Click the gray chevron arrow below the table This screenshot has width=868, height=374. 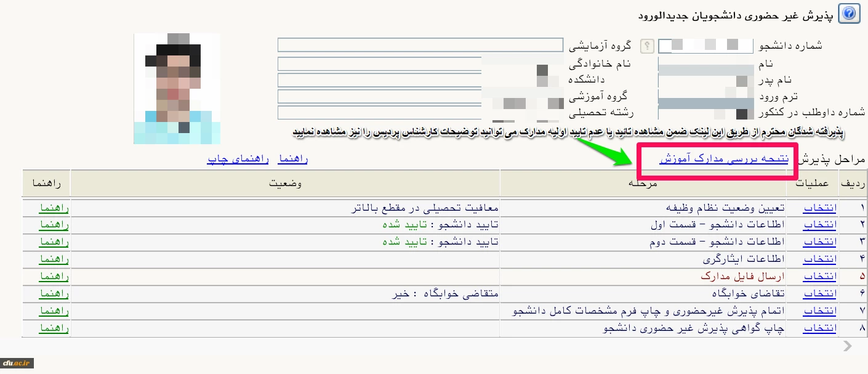(848, 346)
